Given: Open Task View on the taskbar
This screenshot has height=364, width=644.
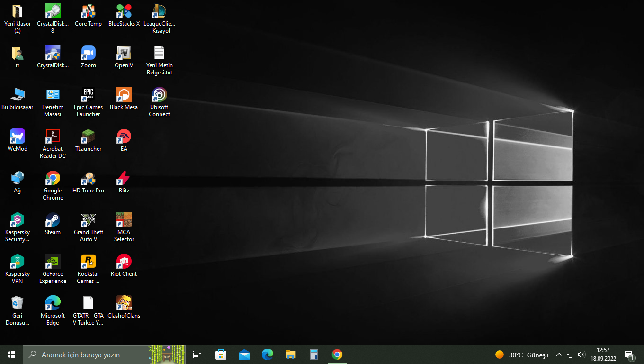Looking at the screenshot, I should (197, 355).
